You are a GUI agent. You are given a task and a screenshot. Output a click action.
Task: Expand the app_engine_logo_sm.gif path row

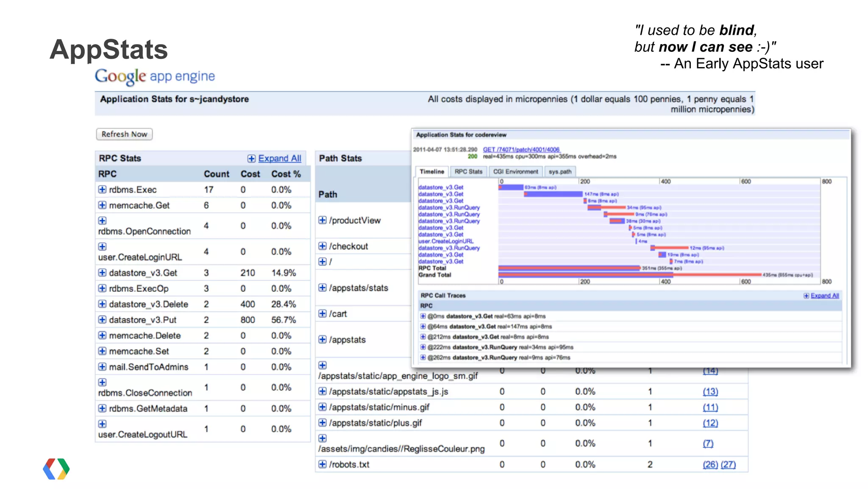click(x=323, y=365)
